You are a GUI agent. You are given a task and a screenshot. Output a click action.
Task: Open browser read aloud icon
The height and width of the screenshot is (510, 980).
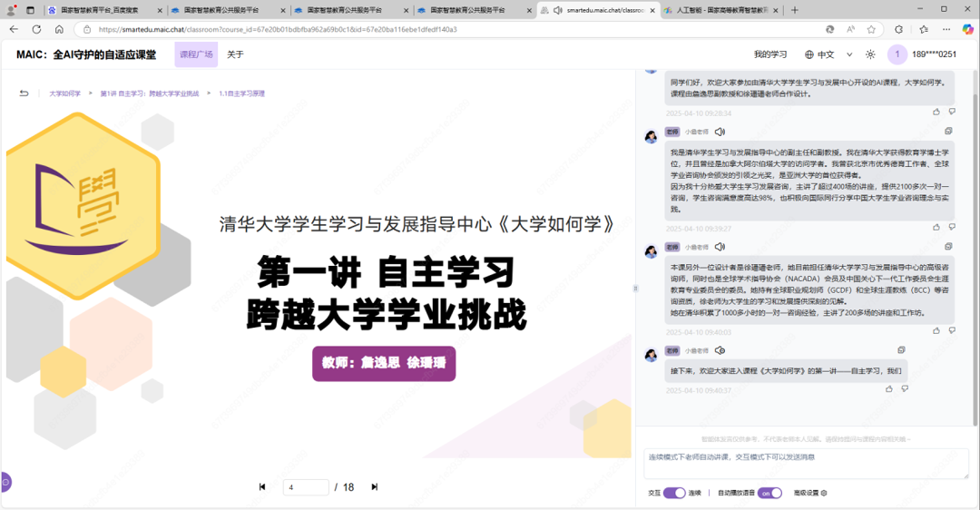point(850,29)
